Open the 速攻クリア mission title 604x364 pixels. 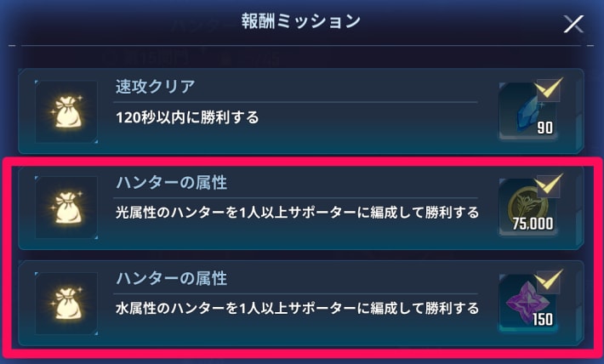[155, 87]
